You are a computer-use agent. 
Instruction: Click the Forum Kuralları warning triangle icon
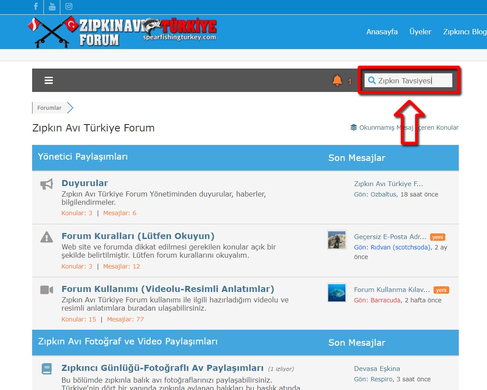point(47,237)
